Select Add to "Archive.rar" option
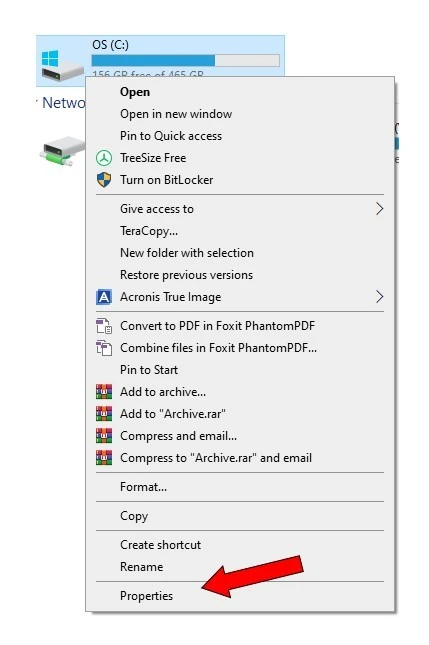The height and width of the screenshot is (645, 429). pos(173,414)
